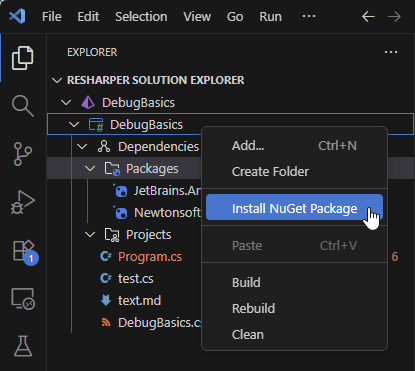The height and width of the screenshot is (371, 415).
Task: Click the VS Code logo icon
Action: click(x=17, y=16)
